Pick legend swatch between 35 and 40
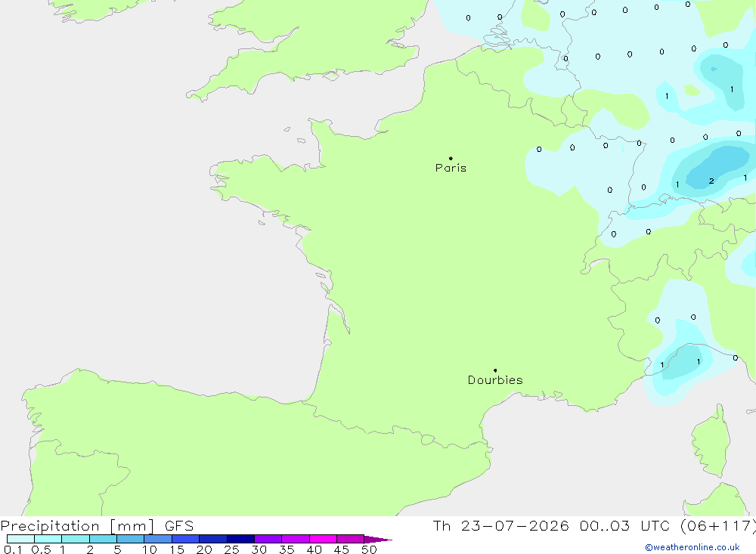756x554 pixels. pos(296,539)
